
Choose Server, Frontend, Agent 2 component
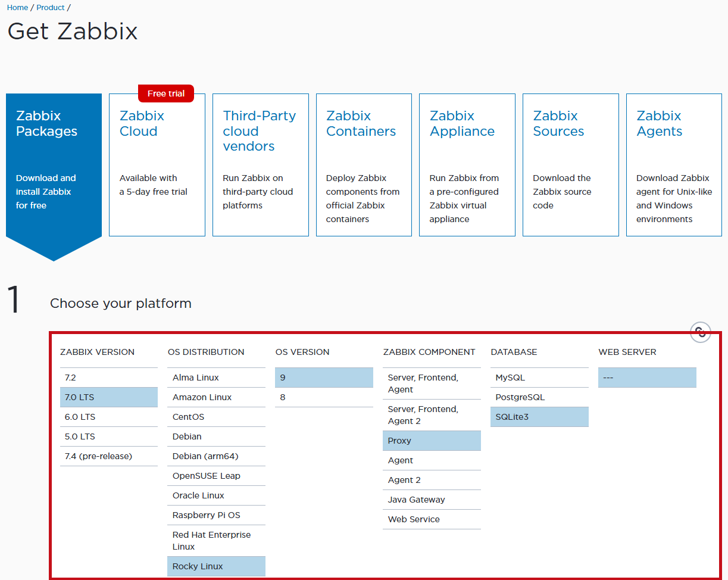432,415
